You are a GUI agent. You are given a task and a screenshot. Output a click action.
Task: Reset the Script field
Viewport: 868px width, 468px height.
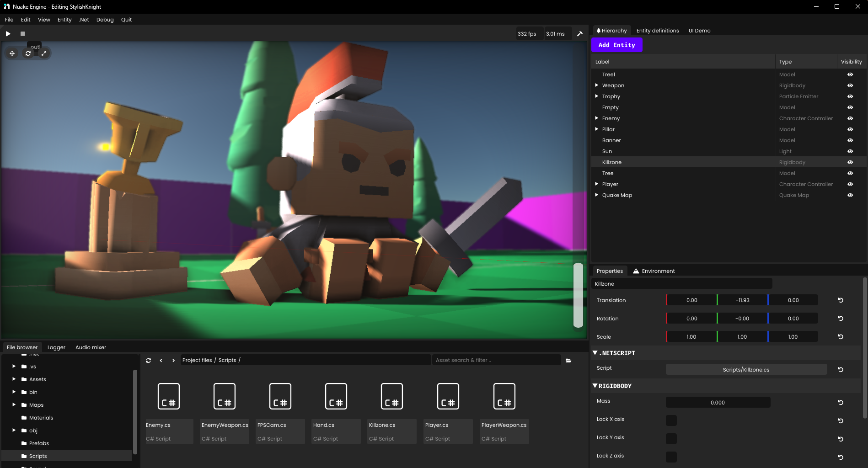point(841,370)
